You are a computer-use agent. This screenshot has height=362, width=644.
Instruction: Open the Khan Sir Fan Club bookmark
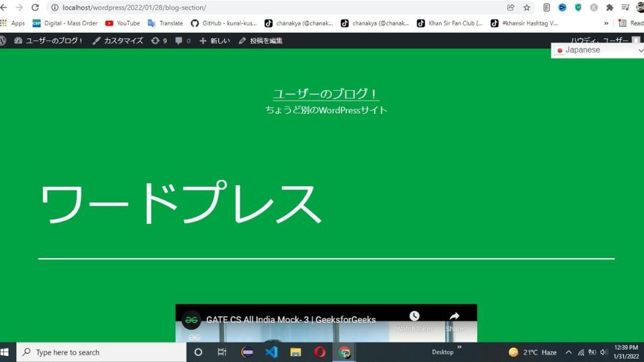coord(450,23)
